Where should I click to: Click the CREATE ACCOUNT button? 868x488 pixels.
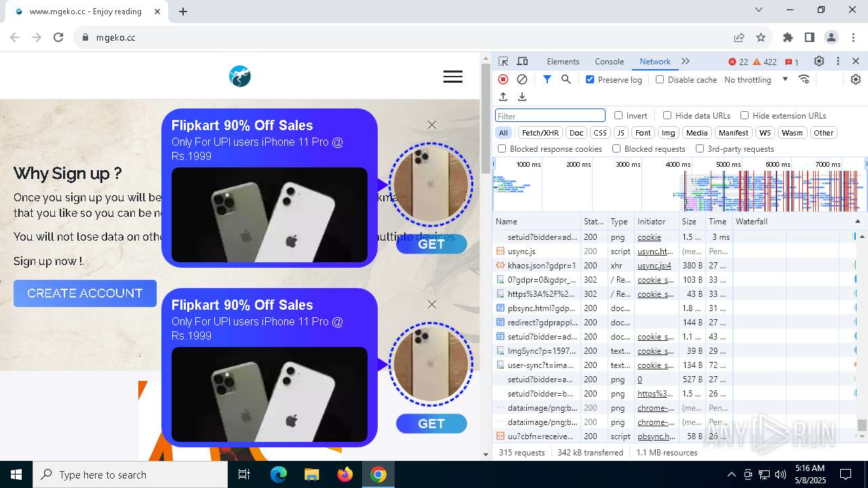(85, 293)
